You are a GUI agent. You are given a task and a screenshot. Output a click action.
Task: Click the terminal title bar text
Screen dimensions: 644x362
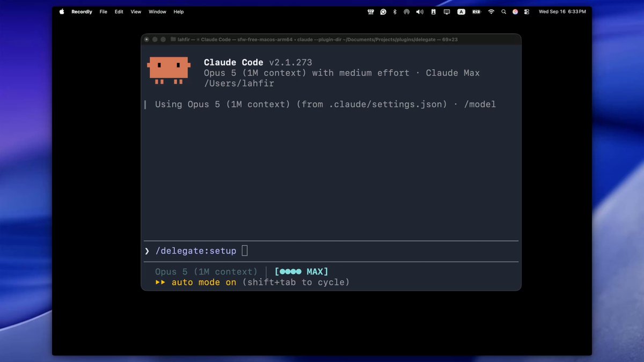point(318,40)
